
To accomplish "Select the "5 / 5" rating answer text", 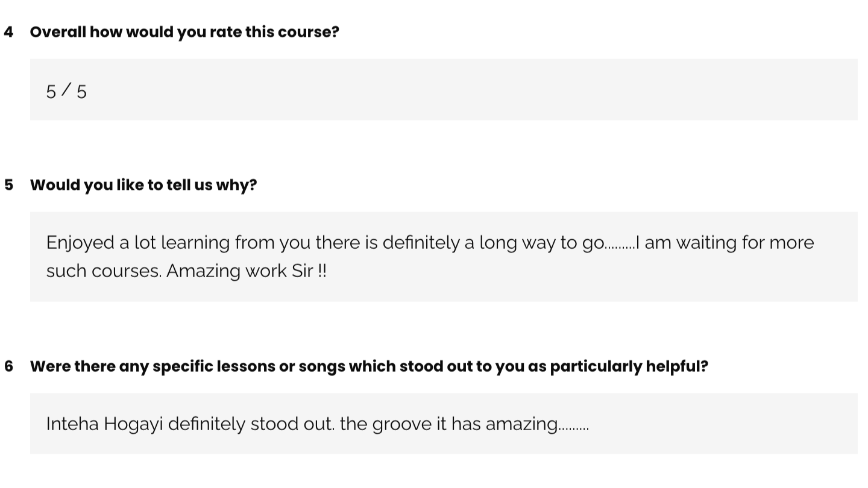I will tap(66, 92).
